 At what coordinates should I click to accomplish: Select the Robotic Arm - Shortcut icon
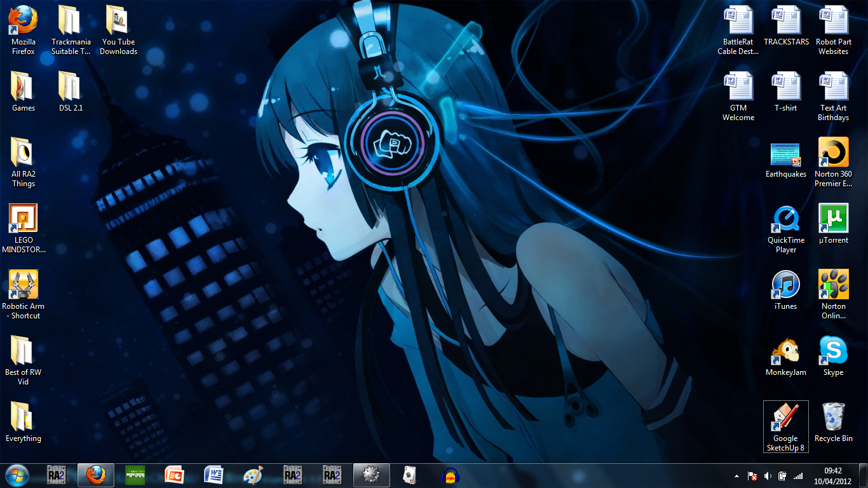[x=24, y=294]
